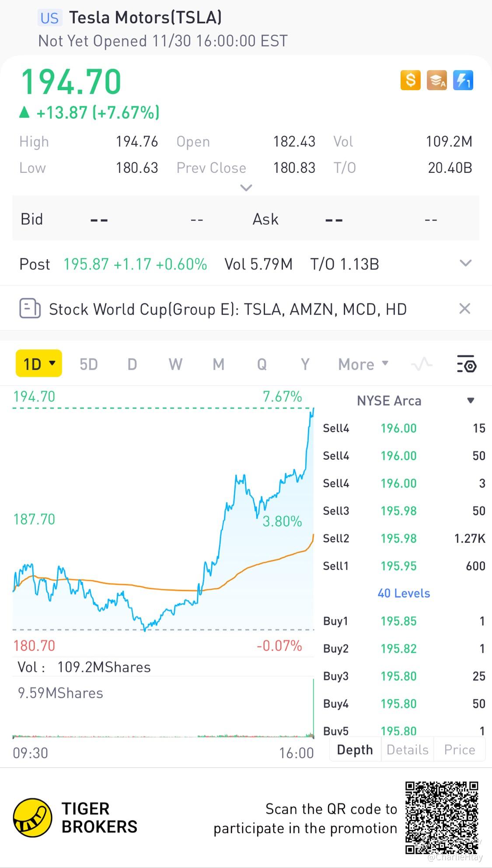Switch to the 5D chart tab
The height and width of the screenshot is (868, 492).
point(89,364)
